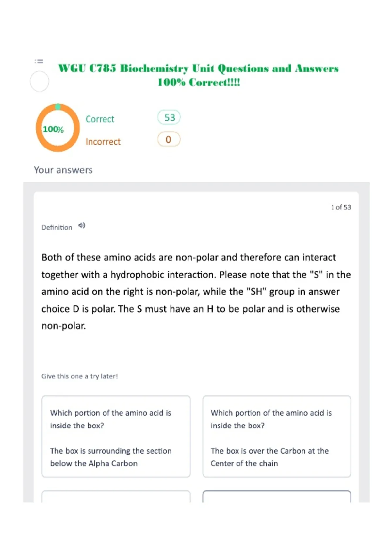Click the list menu icon at top left
The width and height of the screenshot is (392, 556).
coord(39,61)
